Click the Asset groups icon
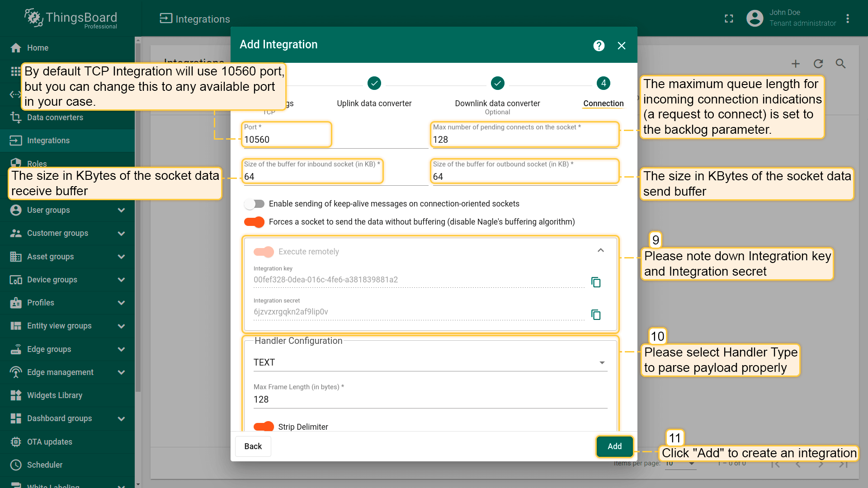Image resolution: width=868 pixels, height=488 pixels. pos(16,257)
